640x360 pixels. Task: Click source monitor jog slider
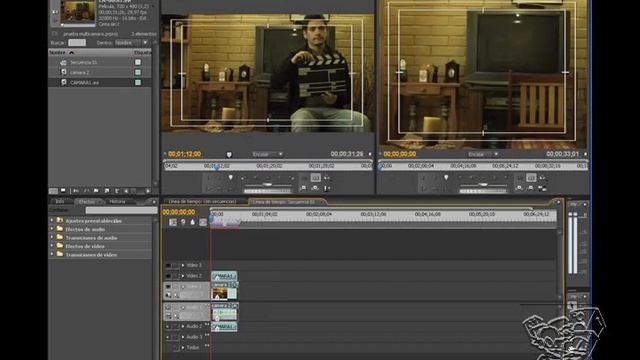pos(267,191)
